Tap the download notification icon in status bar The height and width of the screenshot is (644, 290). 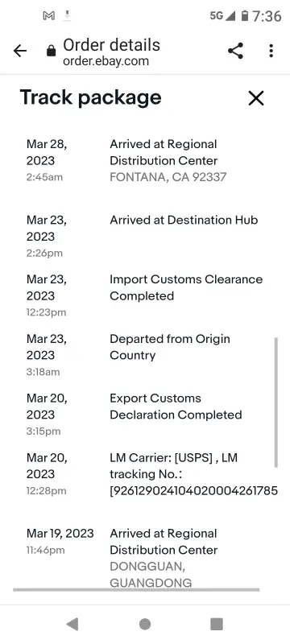[68, 16]
